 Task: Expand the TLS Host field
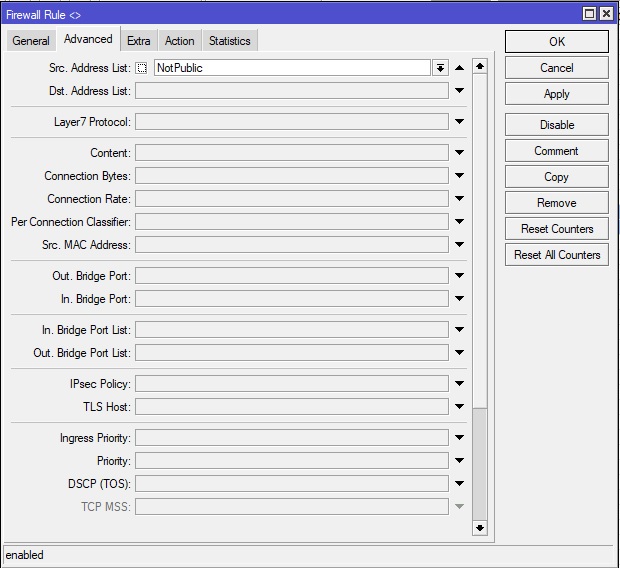460,407
